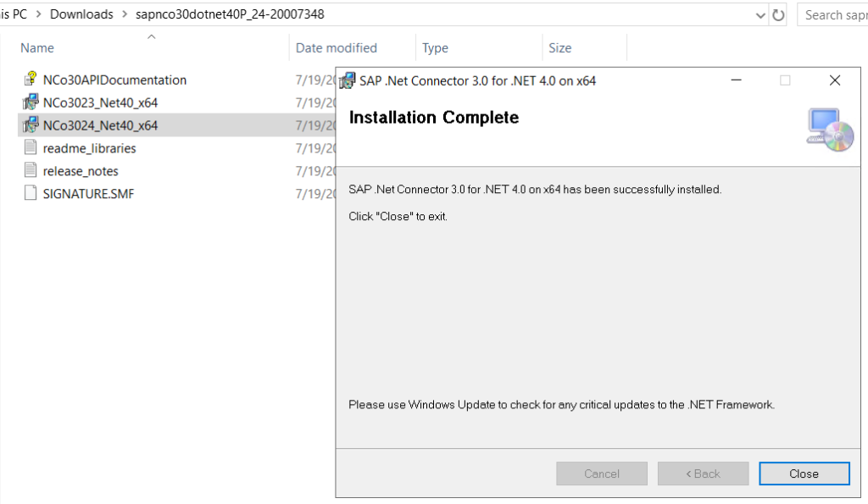The image size is (868, 504).
Task: Open the address bar history dropdown
Action: click(x=760, y=15)
